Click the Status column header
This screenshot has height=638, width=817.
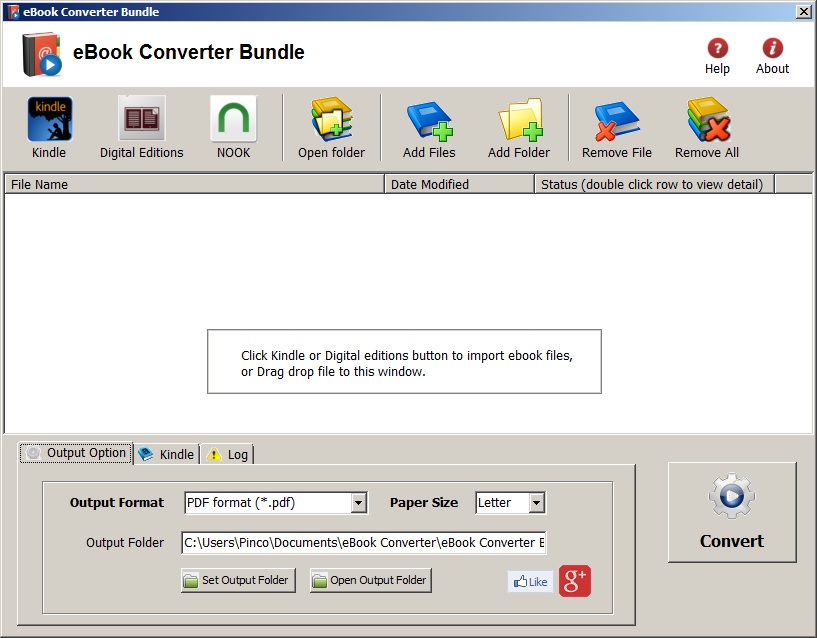654,185
